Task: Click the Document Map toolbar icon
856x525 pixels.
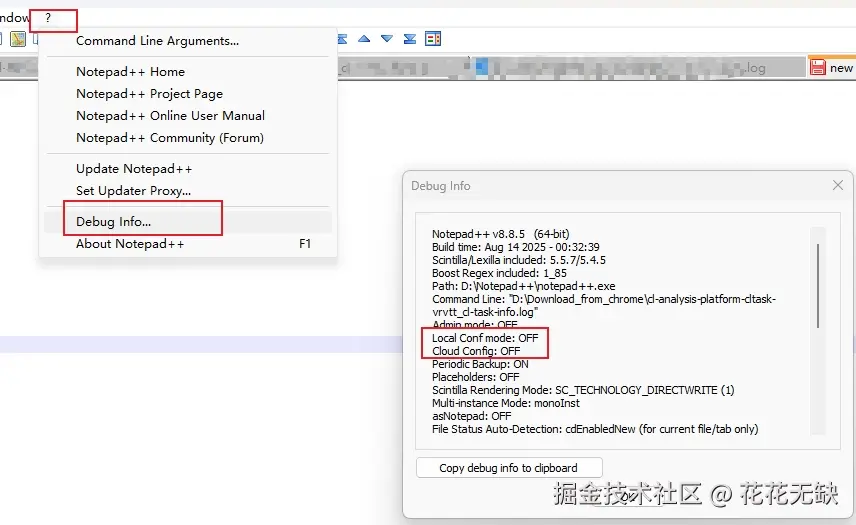Action: pos(18,39)
